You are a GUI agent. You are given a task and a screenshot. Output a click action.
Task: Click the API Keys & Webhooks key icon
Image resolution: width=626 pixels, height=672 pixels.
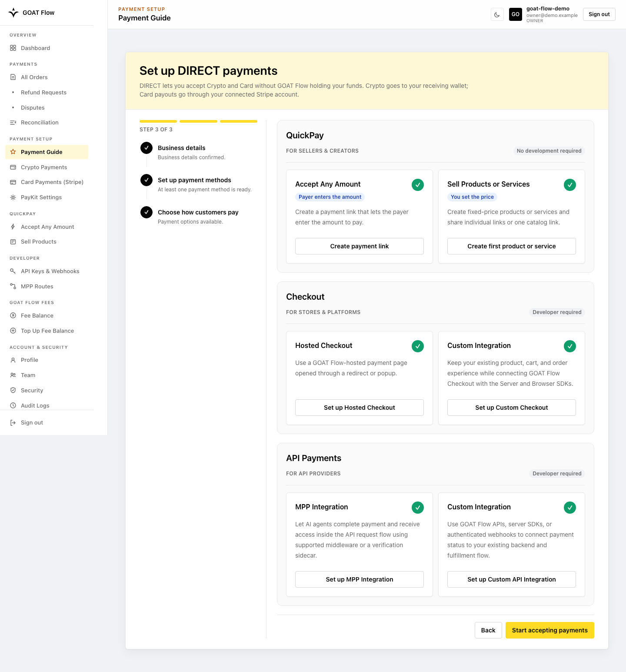point(13,271)
